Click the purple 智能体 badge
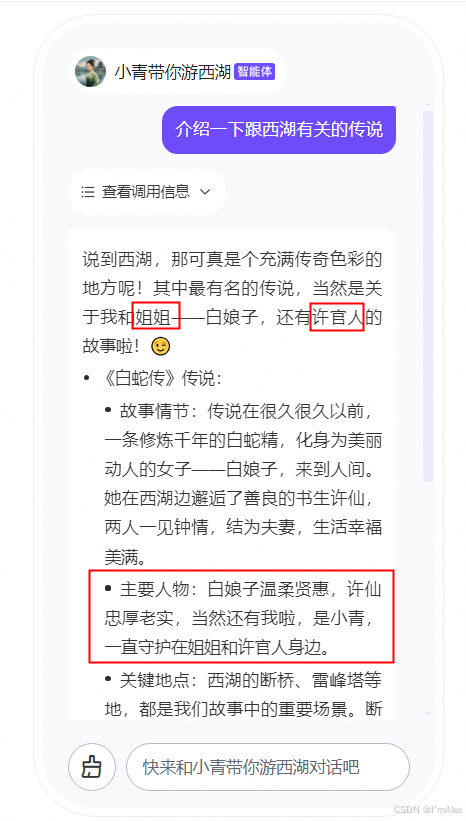This screenshot has height=821, width=466. pyautogui.click(x=255, y=72)
